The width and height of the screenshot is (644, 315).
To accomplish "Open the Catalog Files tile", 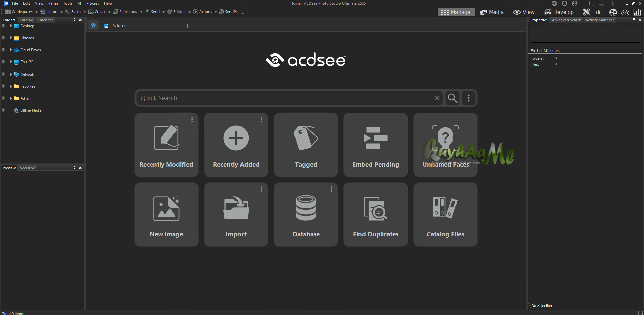I will click(x=445, y=215).
